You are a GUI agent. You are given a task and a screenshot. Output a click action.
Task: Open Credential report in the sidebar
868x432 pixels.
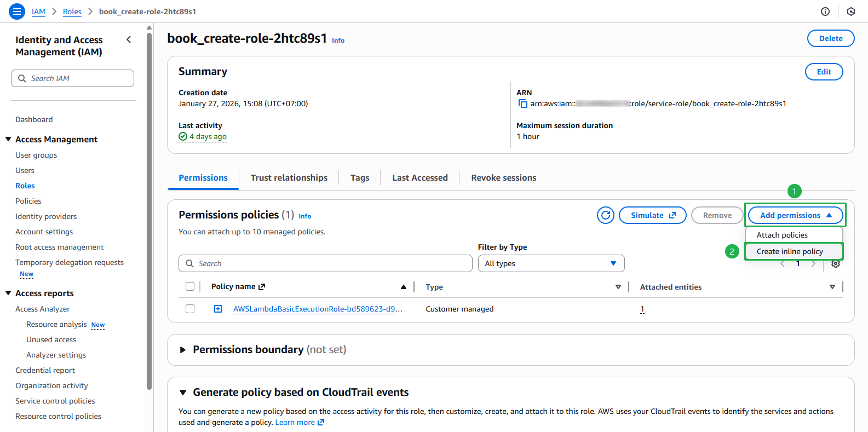45,370
